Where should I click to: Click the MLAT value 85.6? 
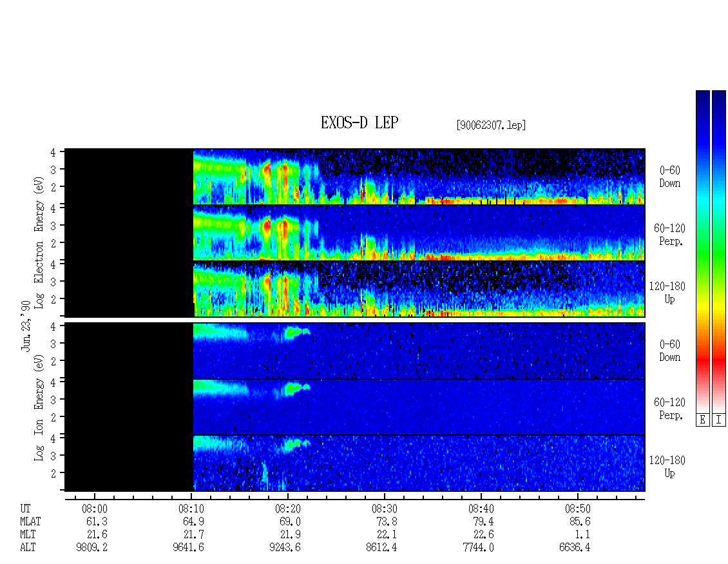click(579, 521)
